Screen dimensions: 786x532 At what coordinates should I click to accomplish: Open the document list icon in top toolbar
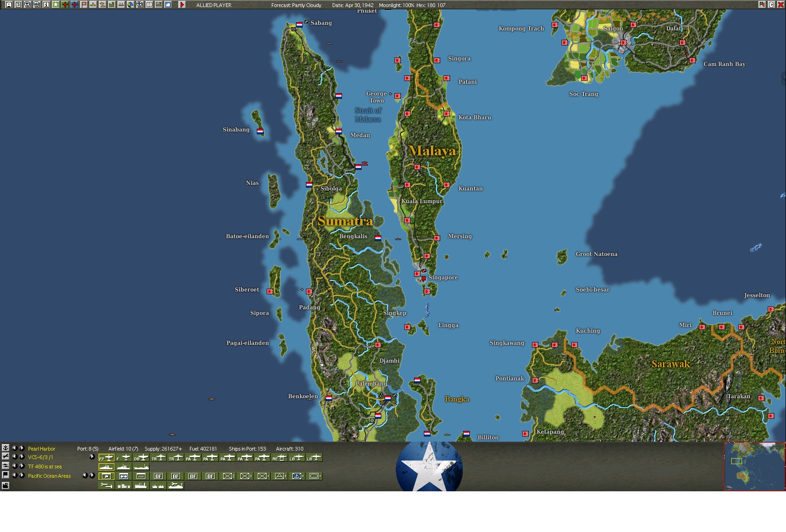coord(18,5)
